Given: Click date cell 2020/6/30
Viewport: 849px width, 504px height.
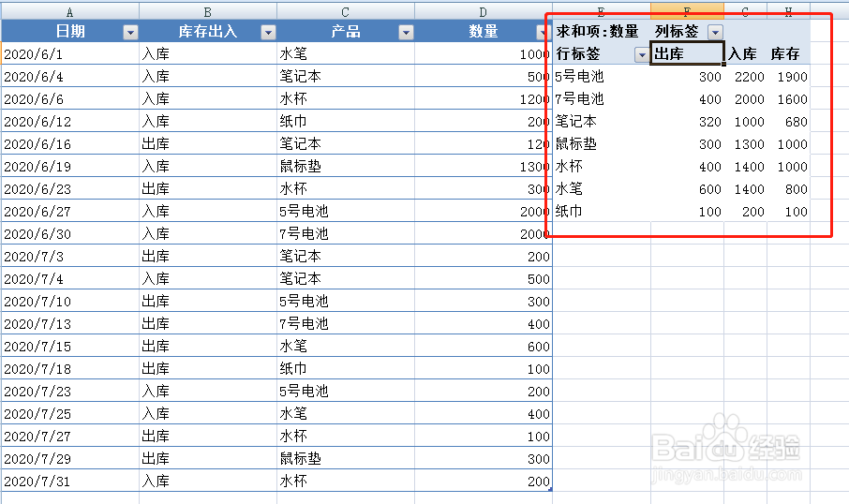Looking at the screenshot, I should [x=70, y=234].
